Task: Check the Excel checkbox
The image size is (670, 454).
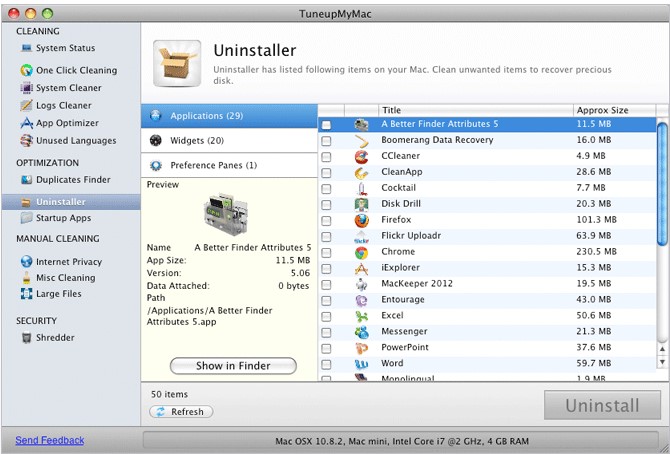Action: [x=326, y=316]
